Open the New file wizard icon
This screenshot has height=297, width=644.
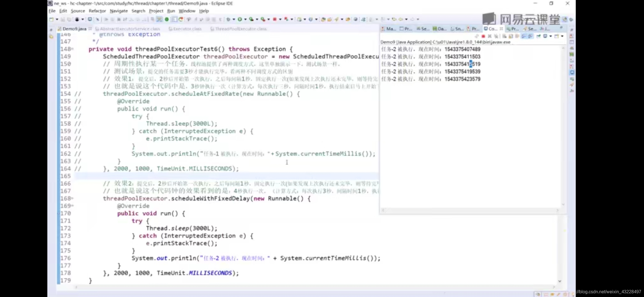tap(51, 19)
